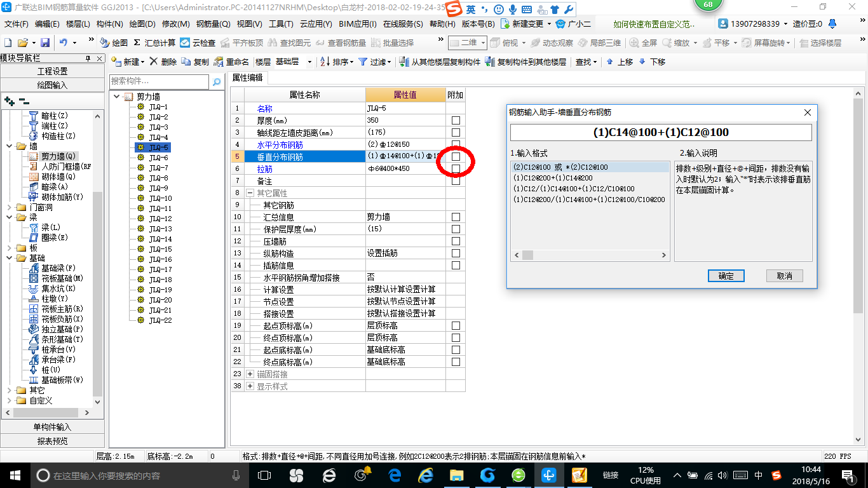
Task: Open 排序 sort options
Action: tap(337, 62)
